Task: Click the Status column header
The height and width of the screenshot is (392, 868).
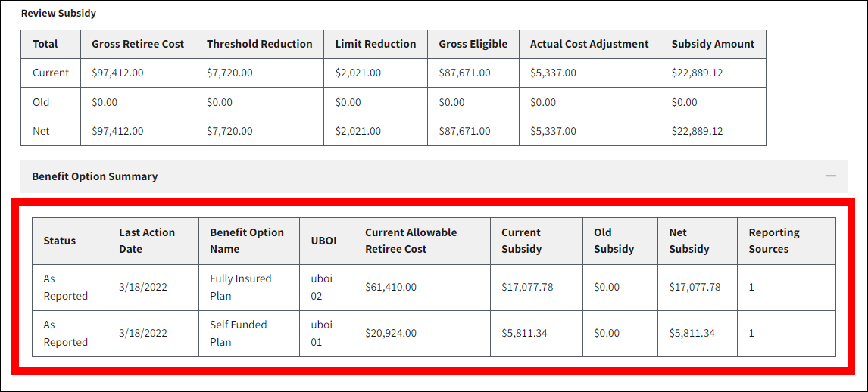Action: click(60, 241)
